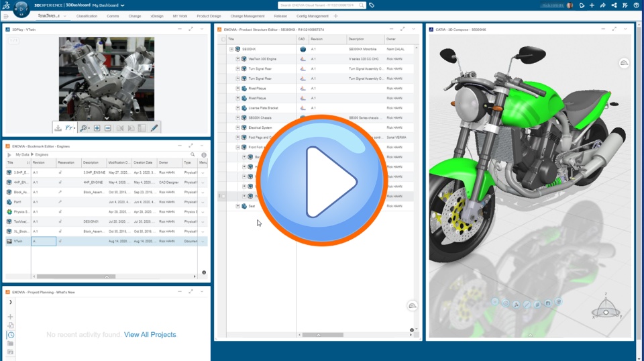Click the My Data breadcrumb
The image size is (644, 361).
(22, 155)
